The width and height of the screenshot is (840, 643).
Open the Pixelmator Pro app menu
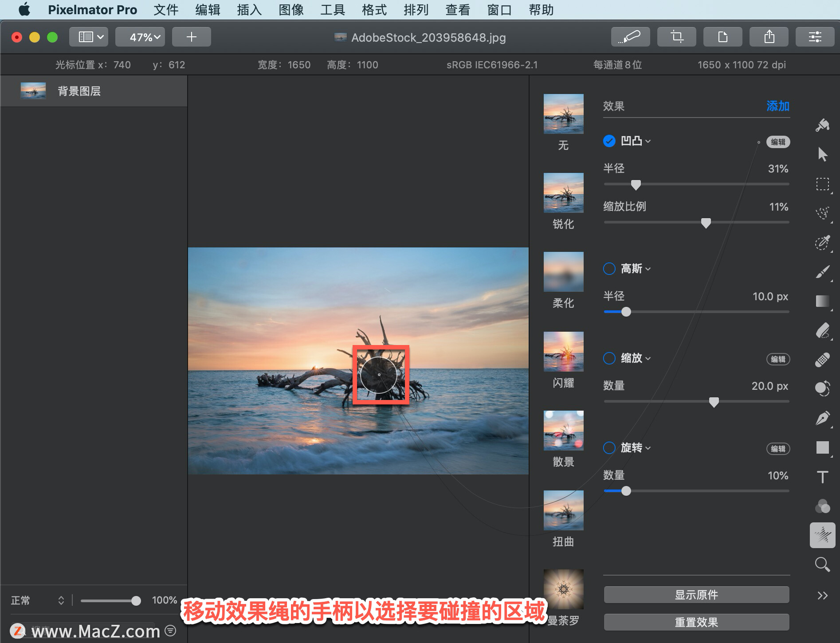coord(92,10)
